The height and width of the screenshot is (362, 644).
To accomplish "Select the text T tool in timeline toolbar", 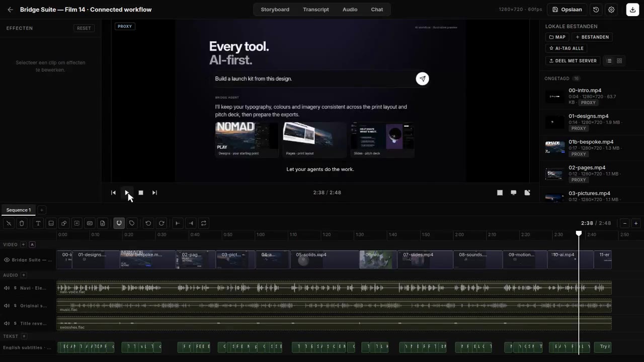I will 38,223.
